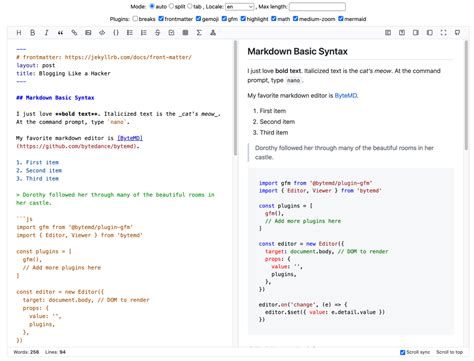Apply italic formatting in toolbar
Screen dimensions: 474x361
tap(46, 33)
